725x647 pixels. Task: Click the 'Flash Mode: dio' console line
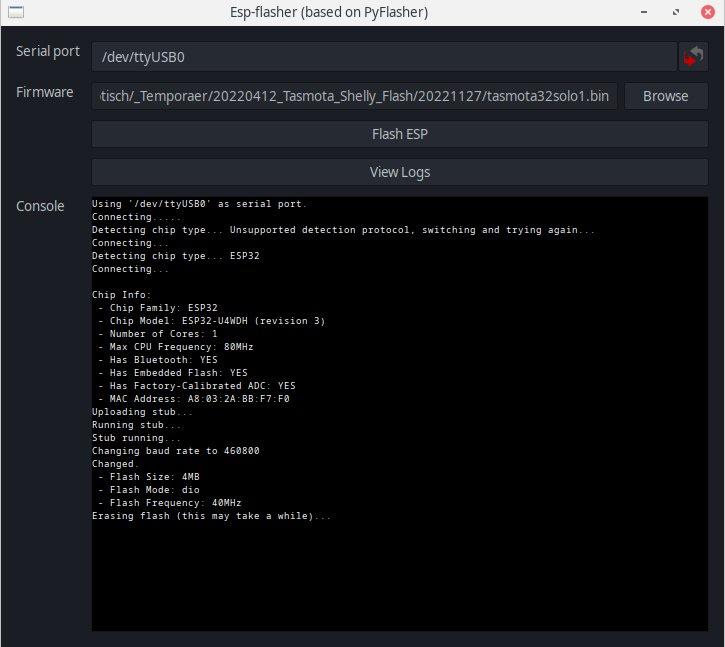coord(149,489)
